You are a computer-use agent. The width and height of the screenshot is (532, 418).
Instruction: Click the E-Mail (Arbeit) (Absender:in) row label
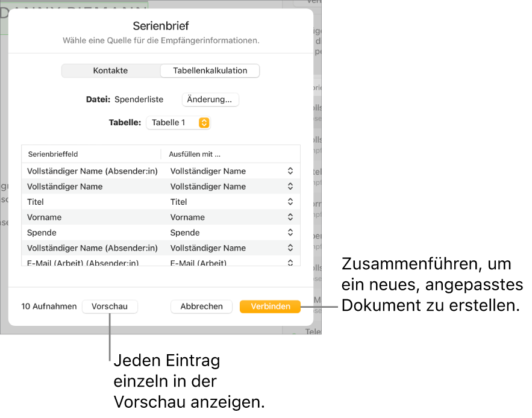[83, 263]
